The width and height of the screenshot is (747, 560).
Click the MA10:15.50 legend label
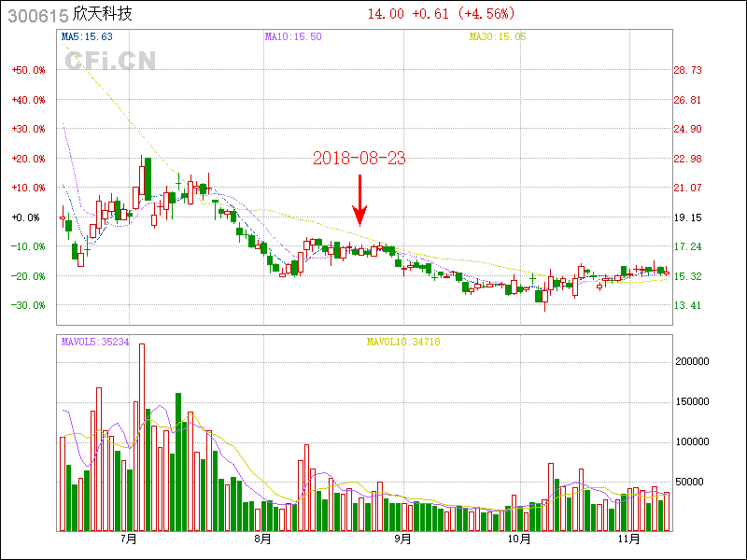[x=293, y=36]
